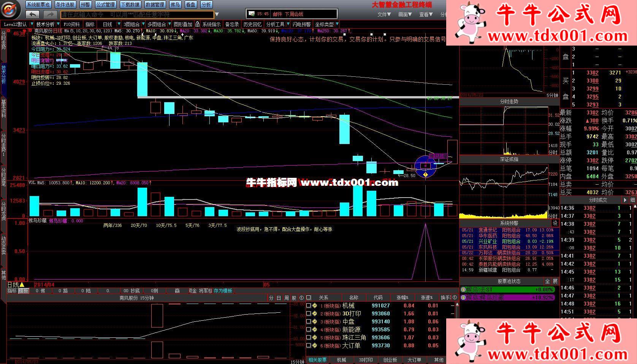The width and height of the screenshot is (637, 364).
Task: Check the box for 中盘 row
Action: point(309,321)
